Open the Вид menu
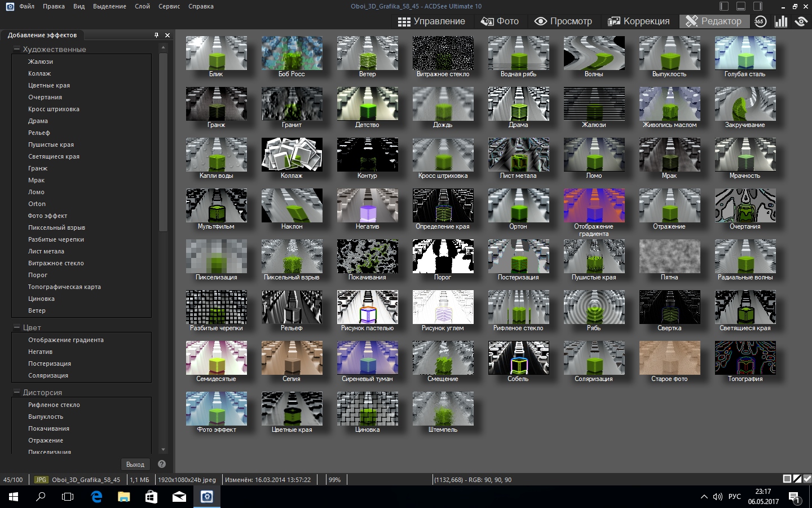The width and height of the screenshot is (812, 508). coord(79,6)
